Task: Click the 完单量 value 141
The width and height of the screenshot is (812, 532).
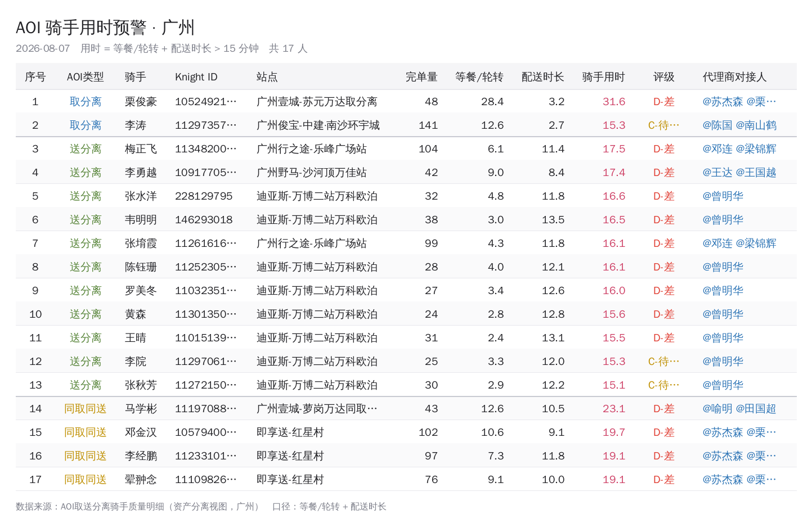Action: click(428, 125)
